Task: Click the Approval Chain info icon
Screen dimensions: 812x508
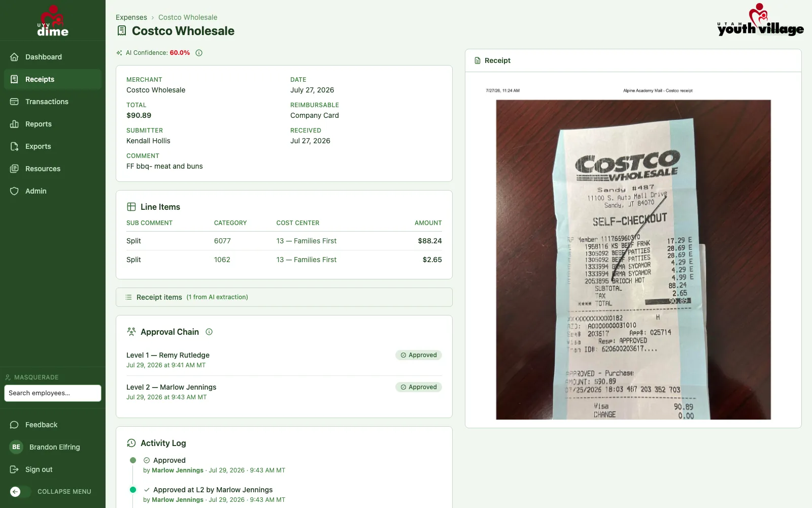Action: [209, 332]
